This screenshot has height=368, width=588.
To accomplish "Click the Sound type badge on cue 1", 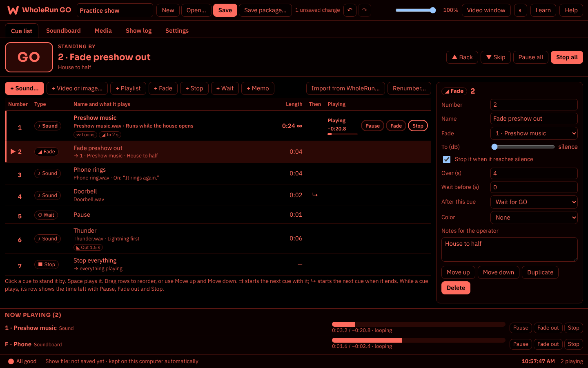I will click(48, 126).
